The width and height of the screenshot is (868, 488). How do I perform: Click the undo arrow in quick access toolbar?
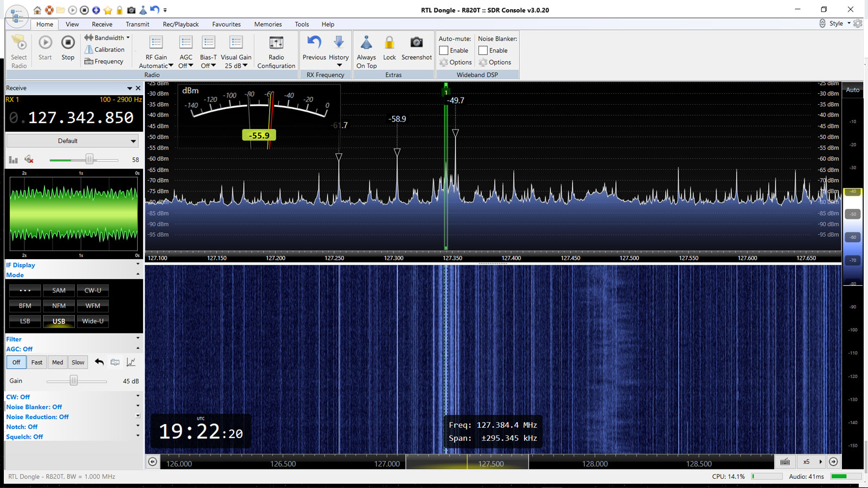155,10
